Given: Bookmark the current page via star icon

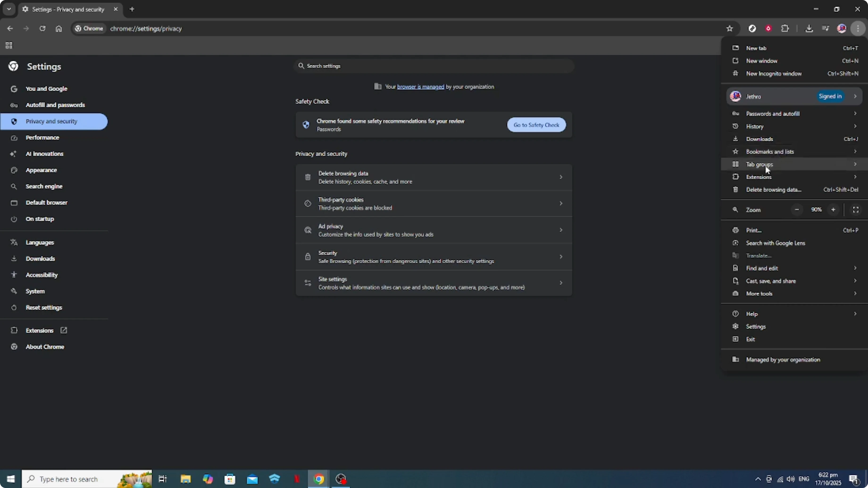Looking at the screenshot, I should click(x=730, y=28).
